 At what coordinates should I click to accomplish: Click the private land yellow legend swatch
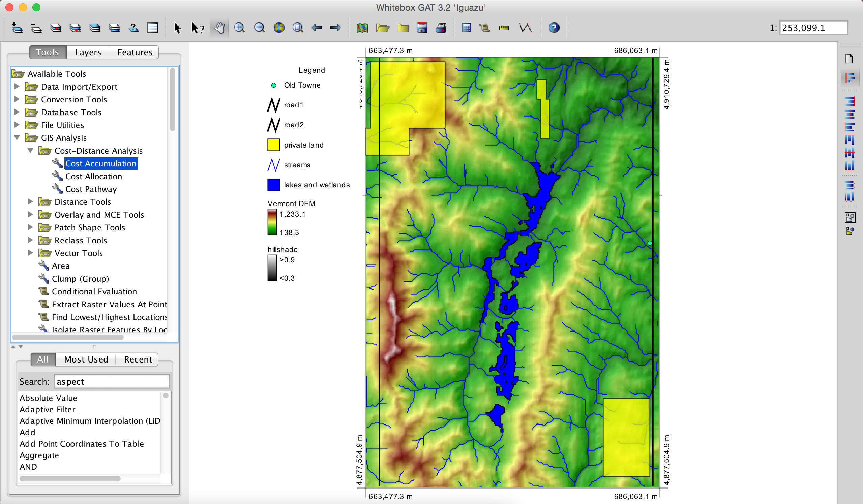273,145
